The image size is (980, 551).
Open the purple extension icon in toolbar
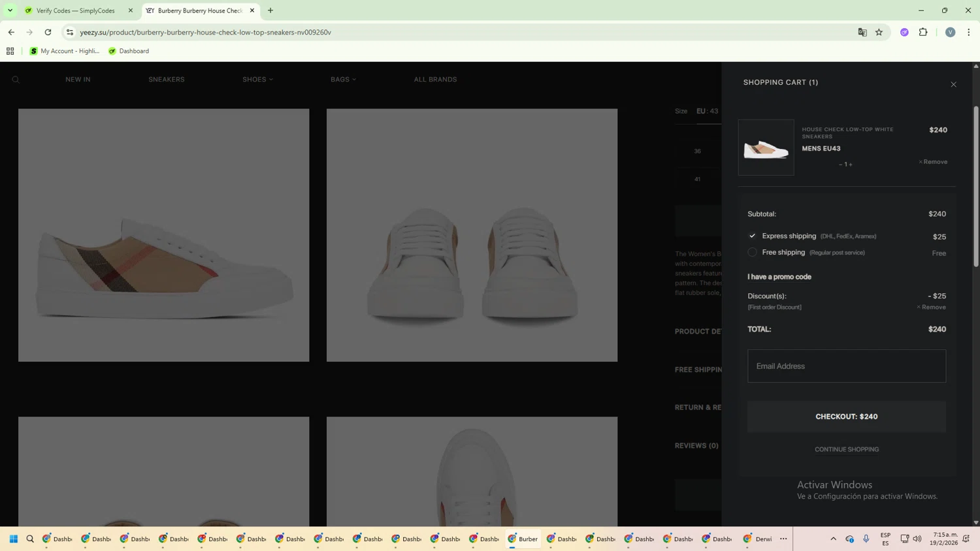coord(904,32)
